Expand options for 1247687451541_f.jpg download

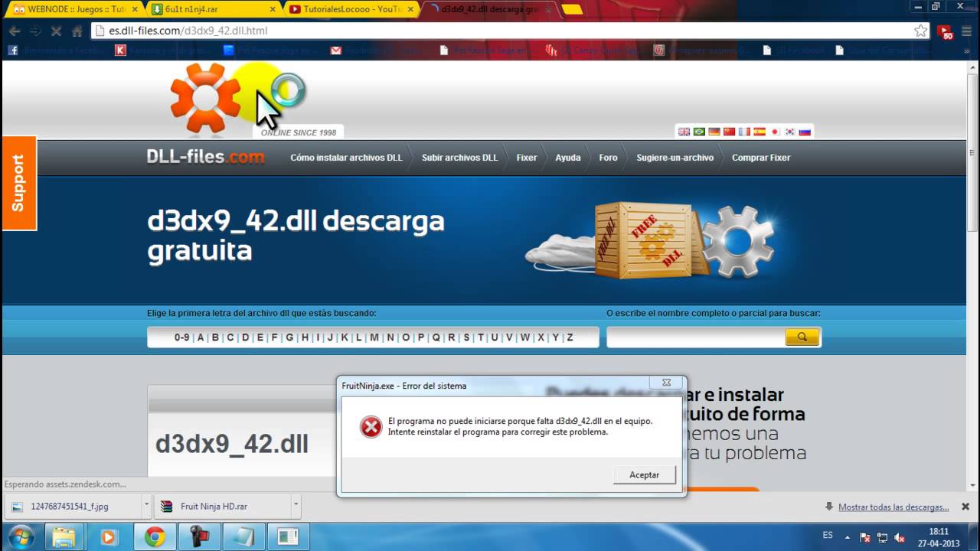pyautogui.click(x=146, y=506)
